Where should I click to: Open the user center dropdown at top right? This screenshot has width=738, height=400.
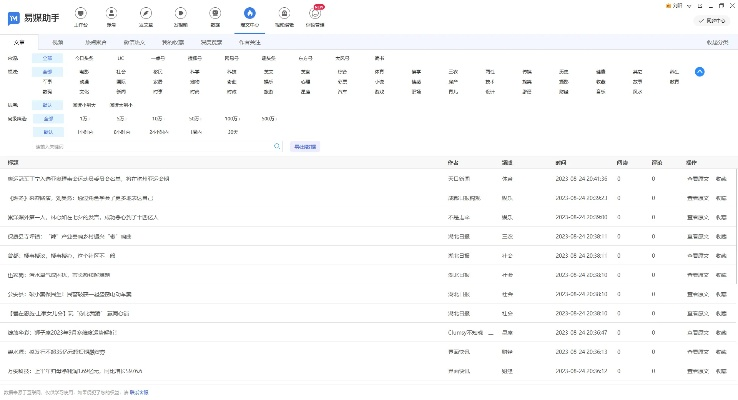coord(713,19)
